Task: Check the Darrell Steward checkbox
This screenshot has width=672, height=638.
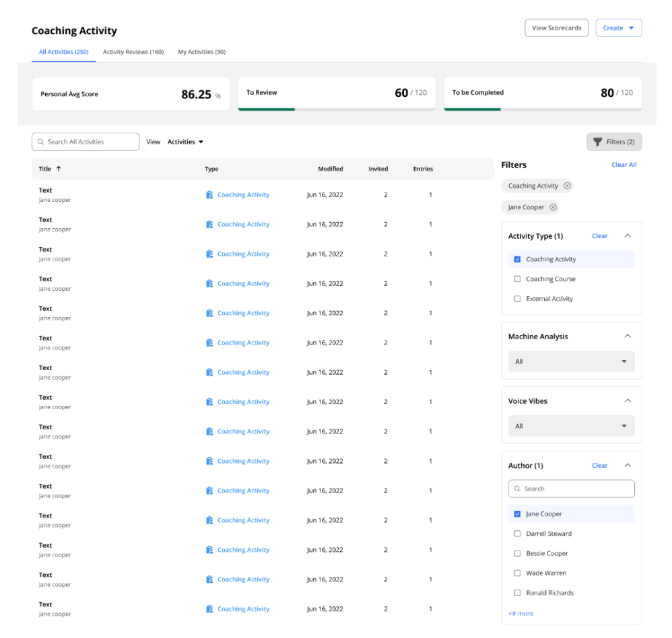Action: pos(517,534)
